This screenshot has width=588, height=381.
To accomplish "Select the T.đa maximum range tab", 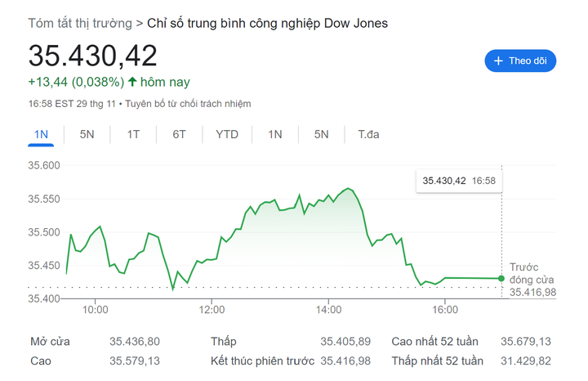I will 368,134.
